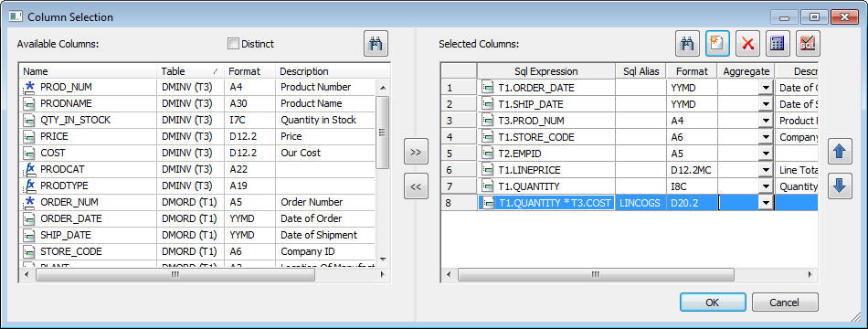Click the LINCOGS alias cell

(x=640, y=203)
